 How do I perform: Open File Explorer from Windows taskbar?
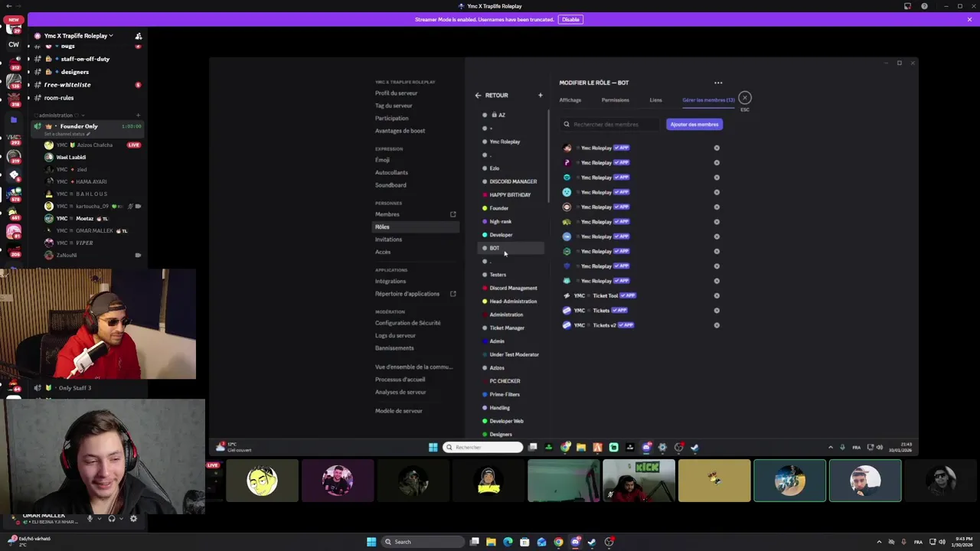491,542
